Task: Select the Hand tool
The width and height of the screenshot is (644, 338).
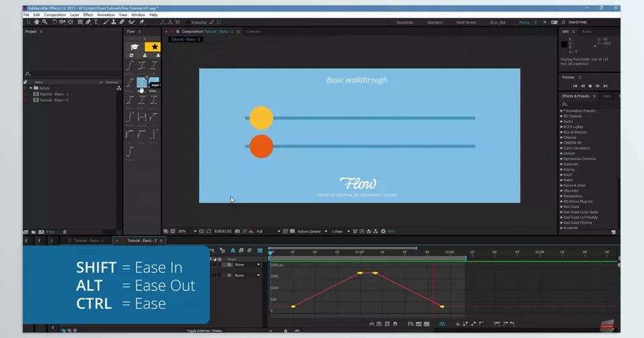Action: click(36, 22)
